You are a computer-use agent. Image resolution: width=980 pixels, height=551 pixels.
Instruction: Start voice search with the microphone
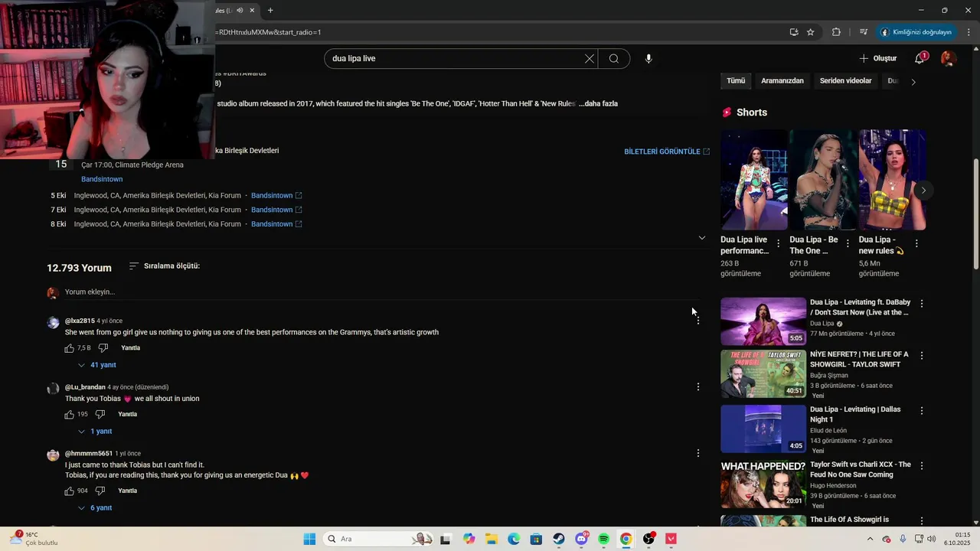[x=648, y=59]
